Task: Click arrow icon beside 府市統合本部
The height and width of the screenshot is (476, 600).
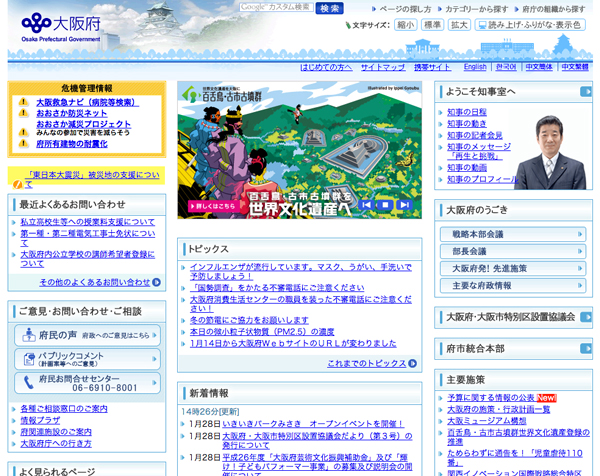Action: tap(585, 348)
